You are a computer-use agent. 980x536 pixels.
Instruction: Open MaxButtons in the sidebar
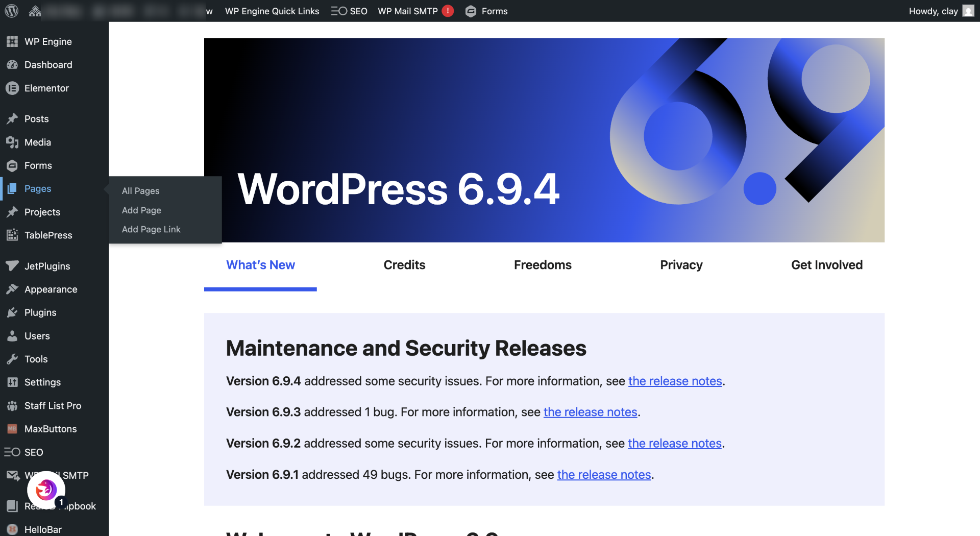click(x=54, y=429)
